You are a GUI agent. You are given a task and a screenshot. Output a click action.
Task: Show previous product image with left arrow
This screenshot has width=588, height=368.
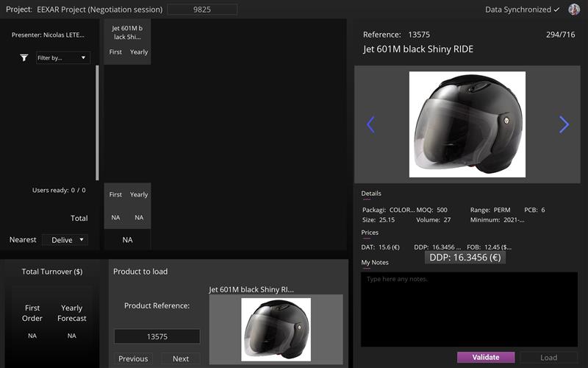pyautogui.click(x=370, y=124)
